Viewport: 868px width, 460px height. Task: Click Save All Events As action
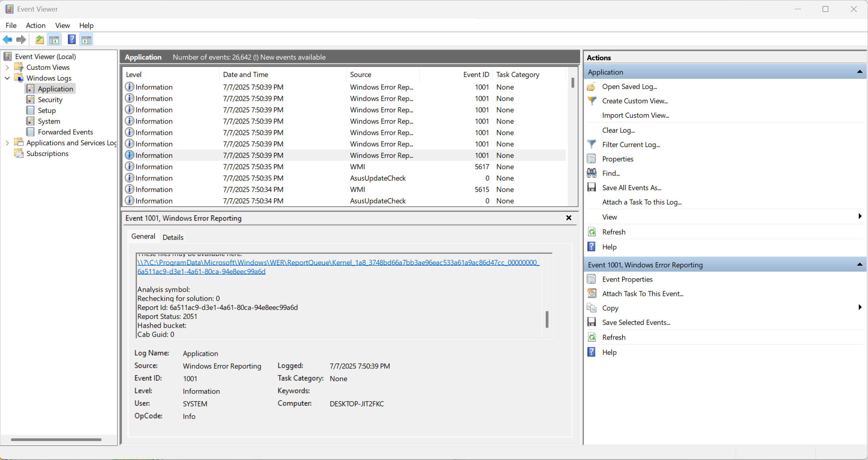pos(632,188)
